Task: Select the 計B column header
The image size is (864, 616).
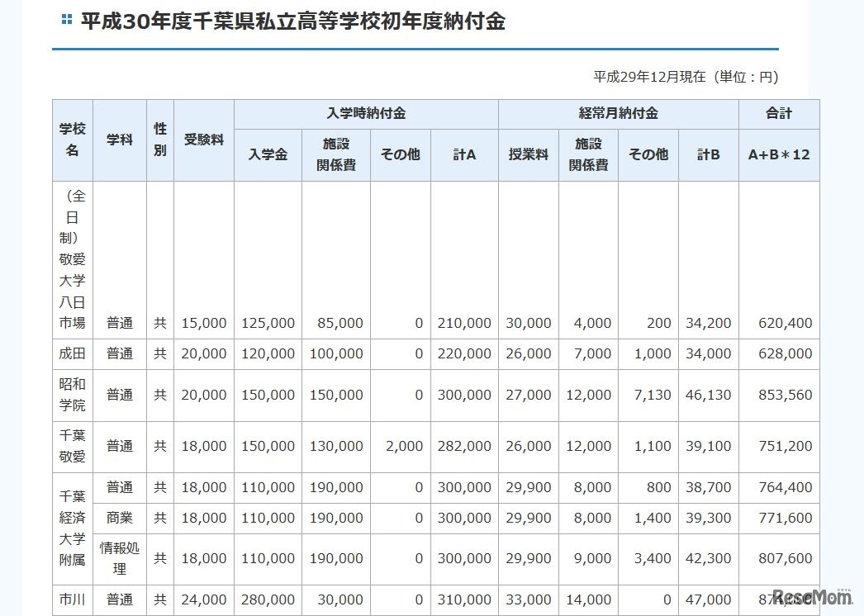Action: point(708,155)
